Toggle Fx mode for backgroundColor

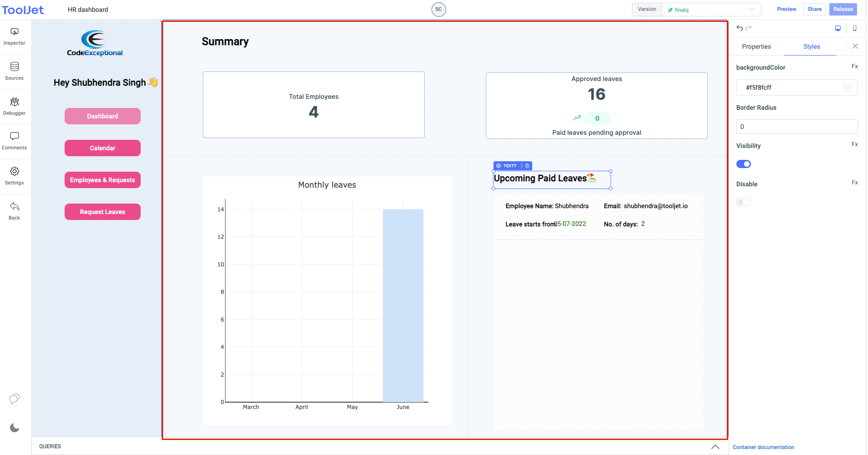click(854, 66)
